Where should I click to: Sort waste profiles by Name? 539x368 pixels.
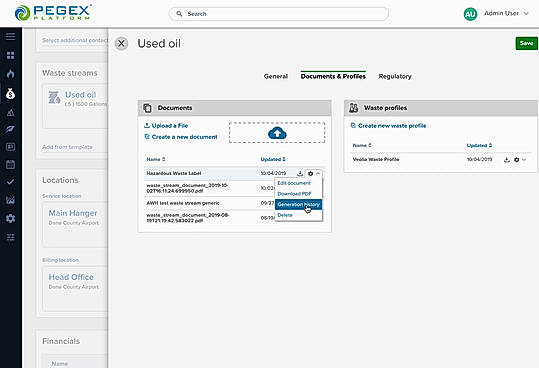pos(362,145)
